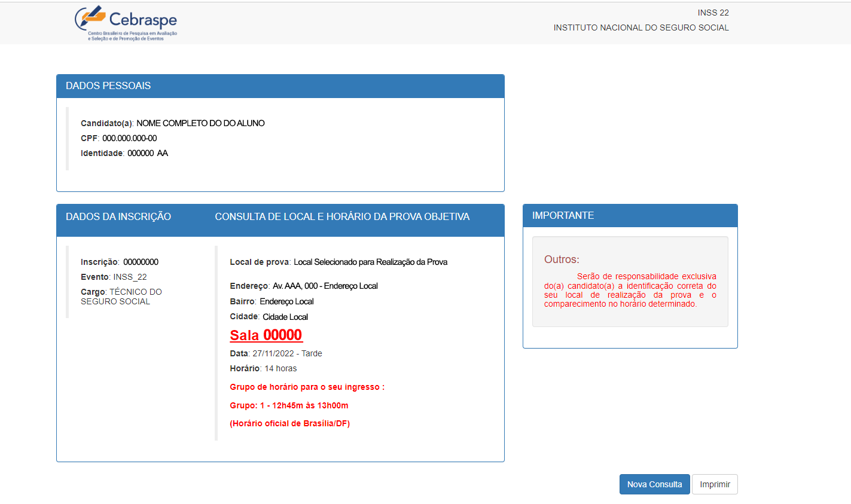Image resolution: width=851 pixels, height=504 pixels.
Task: Select the DADOS PESSOAIS header
Action: coord(108,85)
